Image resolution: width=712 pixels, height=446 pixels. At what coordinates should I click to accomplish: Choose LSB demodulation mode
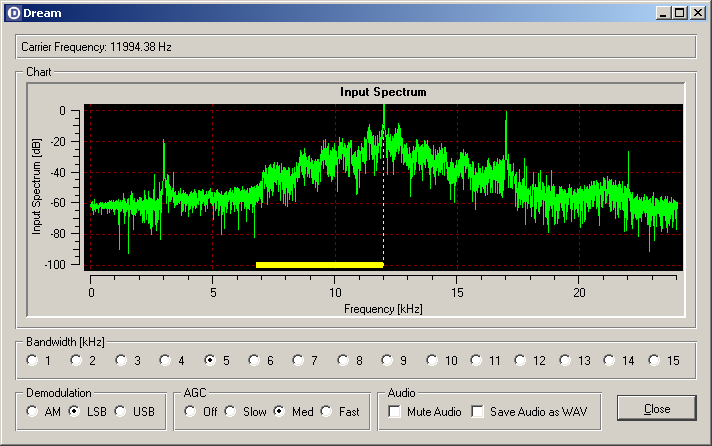74,411
